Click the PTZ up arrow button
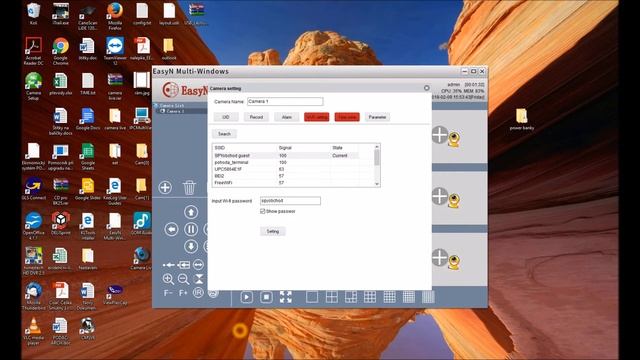This screenshot has width=640, height=360. pyautogui.click(x=191, y=212)
